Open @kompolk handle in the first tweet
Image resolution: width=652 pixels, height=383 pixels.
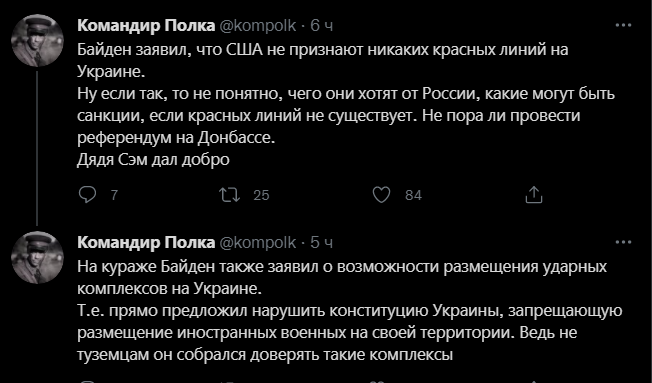coord(257,26)
